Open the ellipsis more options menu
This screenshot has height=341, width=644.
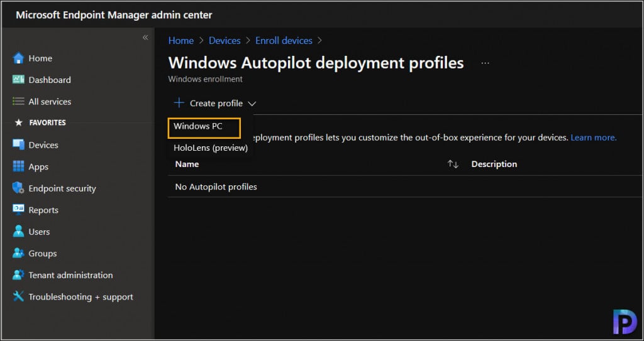(x=485, y=63)
